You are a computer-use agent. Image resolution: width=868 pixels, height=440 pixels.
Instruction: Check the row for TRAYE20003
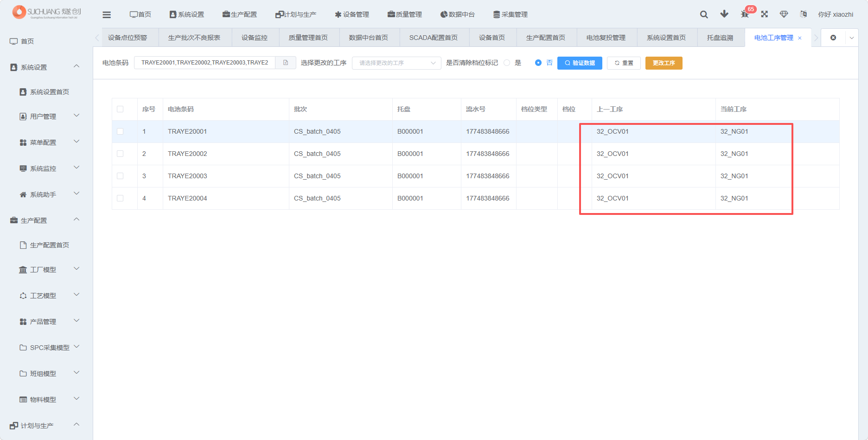pos(120,176)
